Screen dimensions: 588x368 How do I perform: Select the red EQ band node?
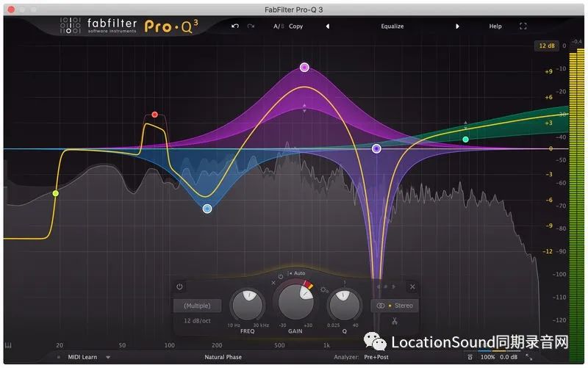tap(154, 115)
